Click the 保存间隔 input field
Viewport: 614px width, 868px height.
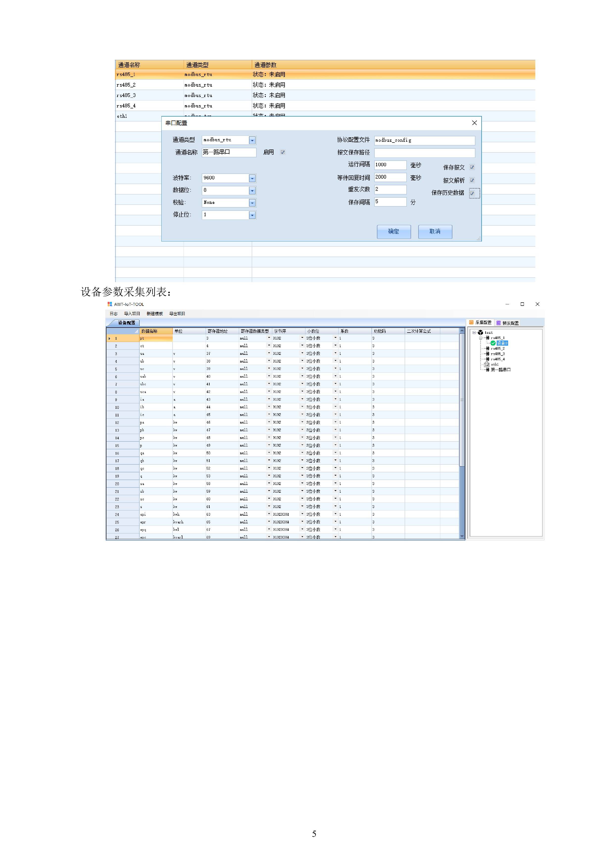pos(390,202)
